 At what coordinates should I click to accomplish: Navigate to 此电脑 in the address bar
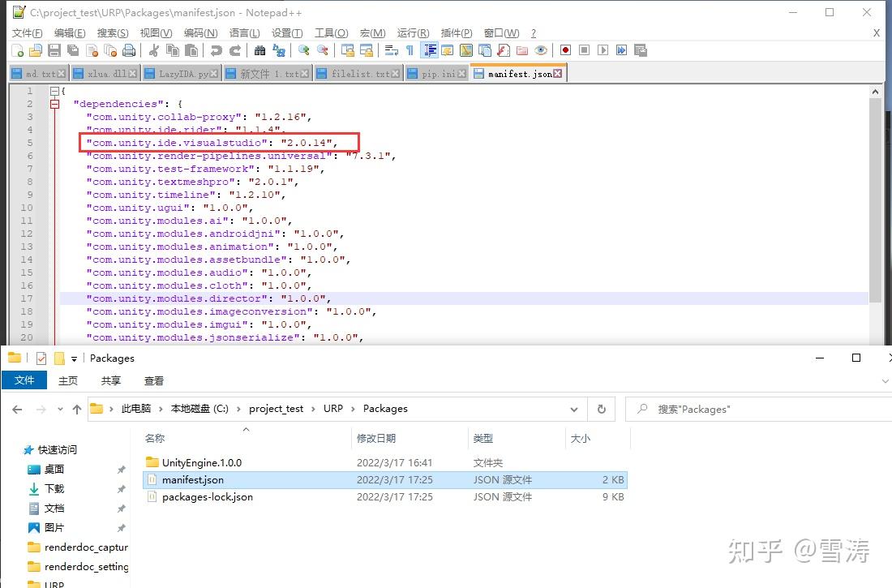[135, 409]
